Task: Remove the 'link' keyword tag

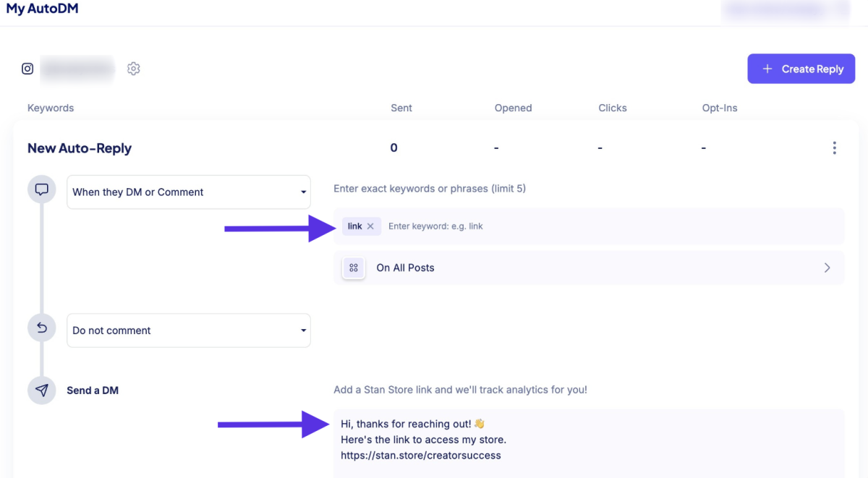Action: (x=370, y=226)
